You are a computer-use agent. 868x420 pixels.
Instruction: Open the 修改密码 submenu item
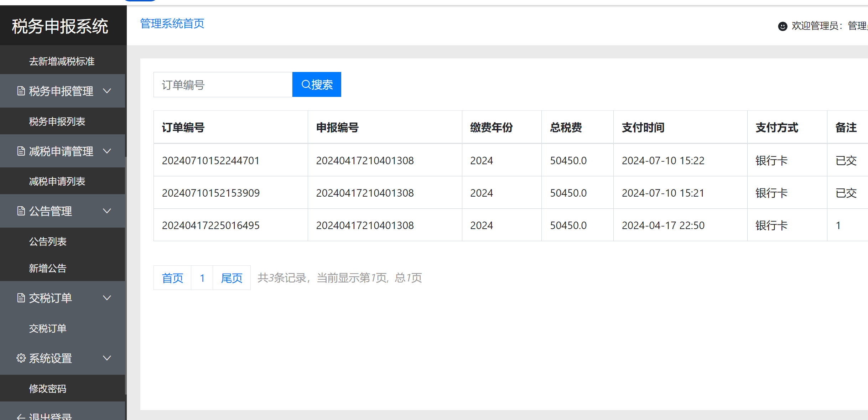[x=48, y=389]
